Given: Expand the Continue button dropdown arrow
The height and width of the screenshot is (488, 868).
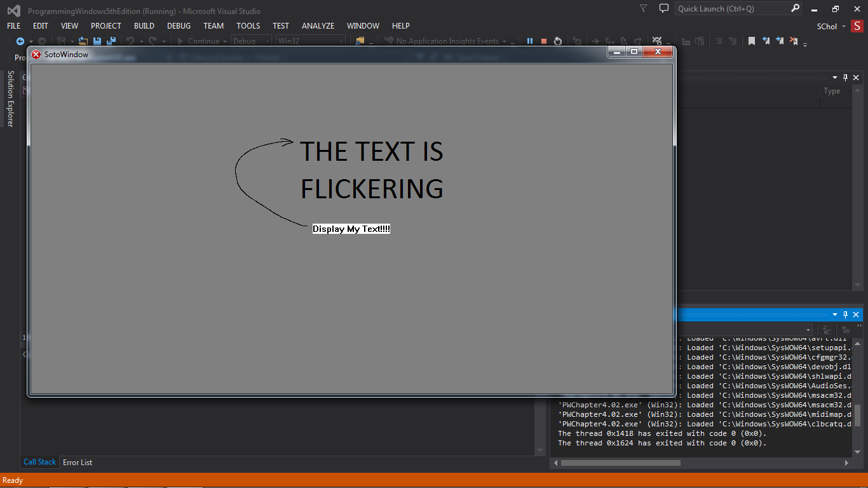Looking at the screenshot, I should coord(224,41).
